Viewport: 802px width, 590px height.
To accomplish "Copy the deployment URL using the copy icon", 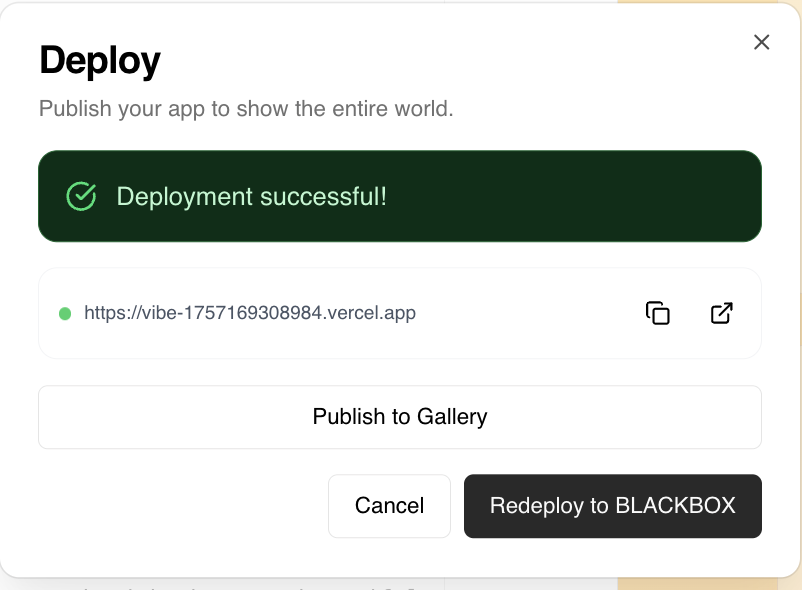I will point(657,313).
